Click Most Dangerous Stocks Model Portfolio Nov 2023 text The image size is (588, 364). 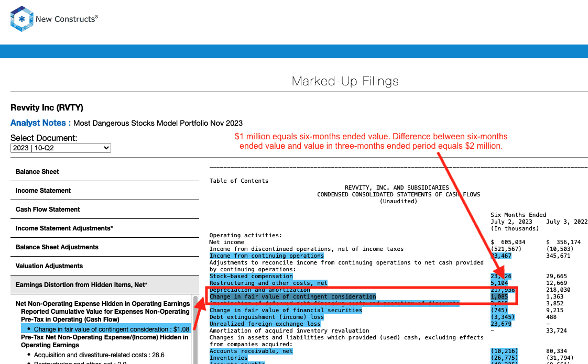click(x=158, y=123)
